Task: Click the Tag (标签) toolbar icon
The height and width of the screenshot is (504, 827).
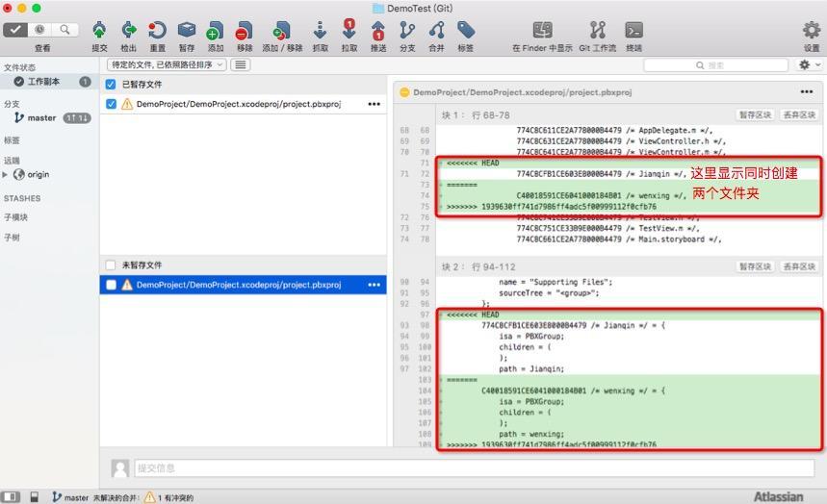Action: tap(465, 31)
